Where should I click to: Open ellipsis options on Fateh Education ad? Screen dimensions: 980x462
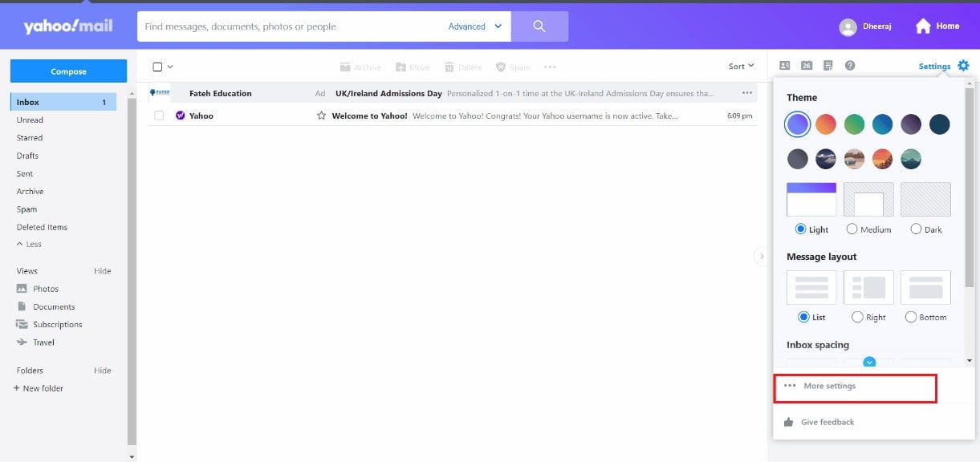click(748, 93)
